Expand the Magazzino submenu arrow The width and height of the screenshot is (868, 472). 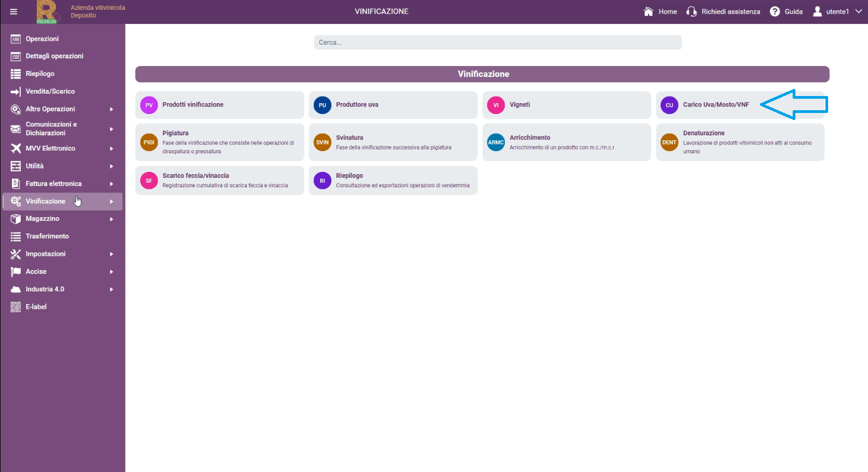pos(111,219)
